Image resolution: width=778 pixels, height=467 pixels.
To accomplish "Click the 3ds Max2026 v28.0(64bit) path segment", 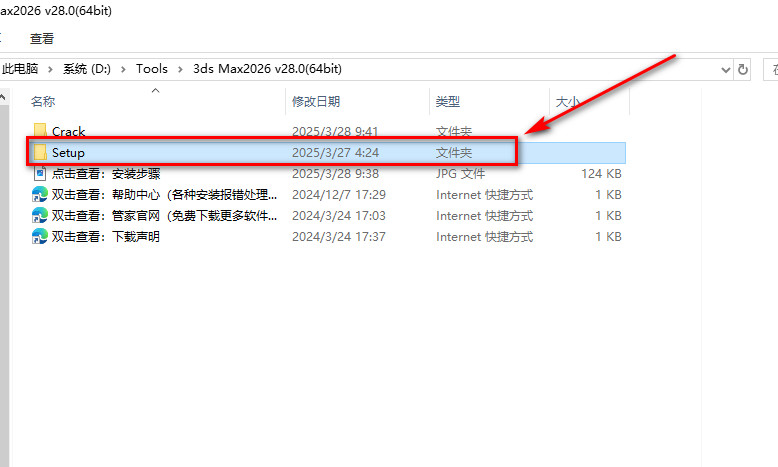I will pyautogui.click(x=267, y=68).
